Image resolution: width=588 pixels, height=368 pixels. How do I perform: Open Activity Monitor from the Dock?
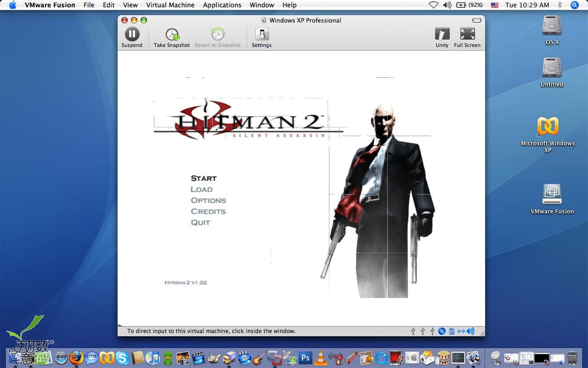(x=458, y=357)
